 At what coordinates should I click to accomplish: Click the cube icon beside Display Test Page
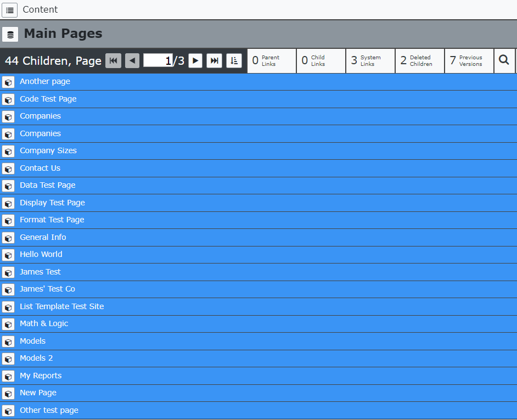pos(8,204)
